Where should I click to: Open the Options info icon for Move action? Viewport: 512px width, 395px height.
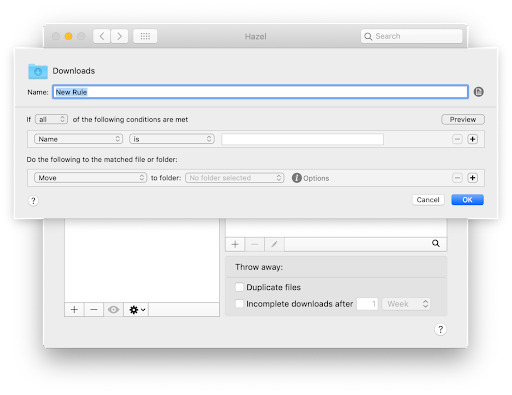point(297,178)
